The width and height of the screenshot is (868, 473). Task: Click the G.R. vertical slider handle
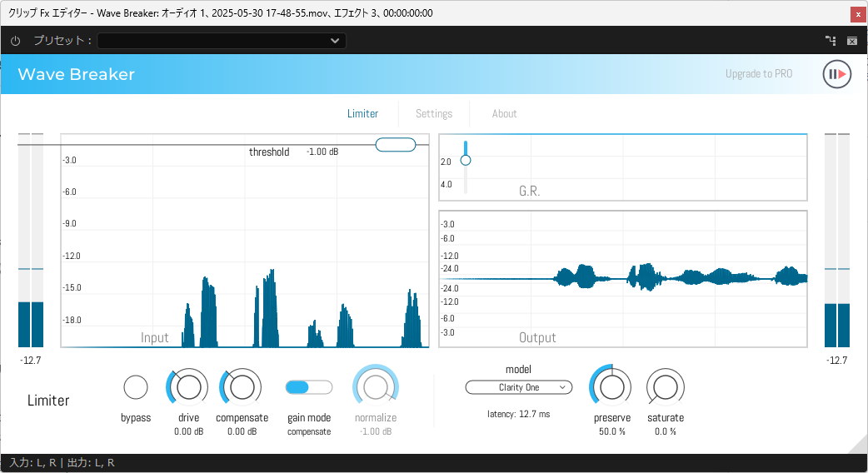[466, 160]
